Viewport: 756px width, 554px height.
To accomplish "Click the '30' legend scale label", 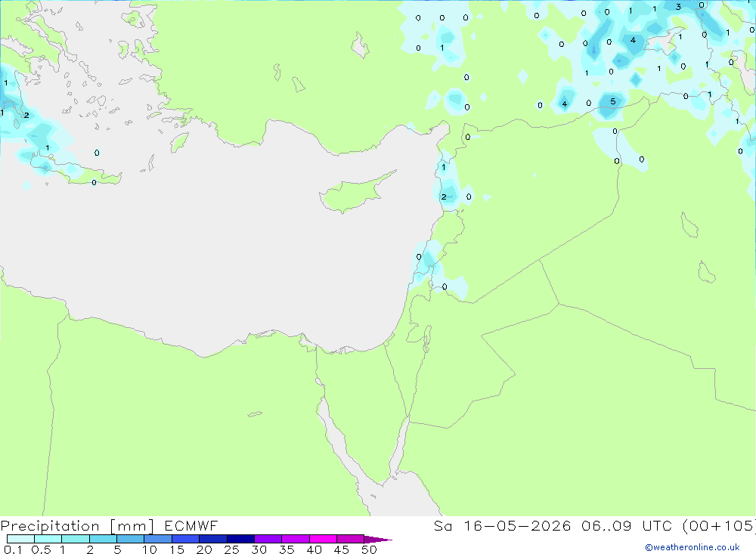I will click(x=259, y=549).
